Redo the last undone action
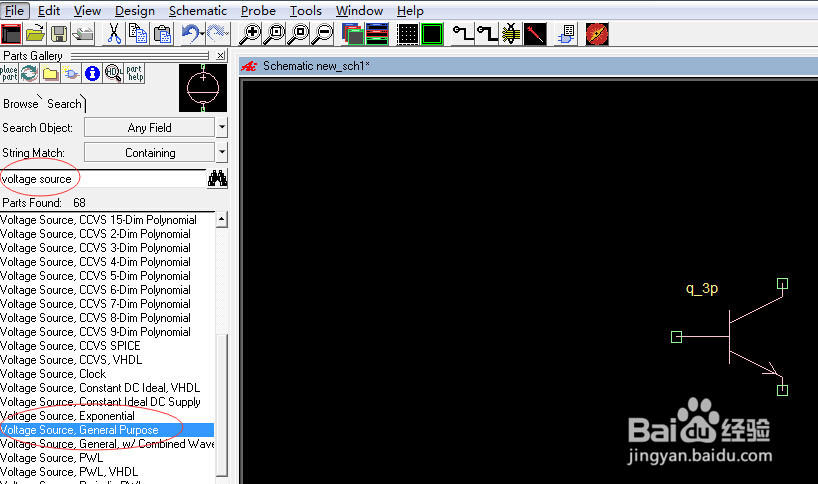 pos(218,34)
